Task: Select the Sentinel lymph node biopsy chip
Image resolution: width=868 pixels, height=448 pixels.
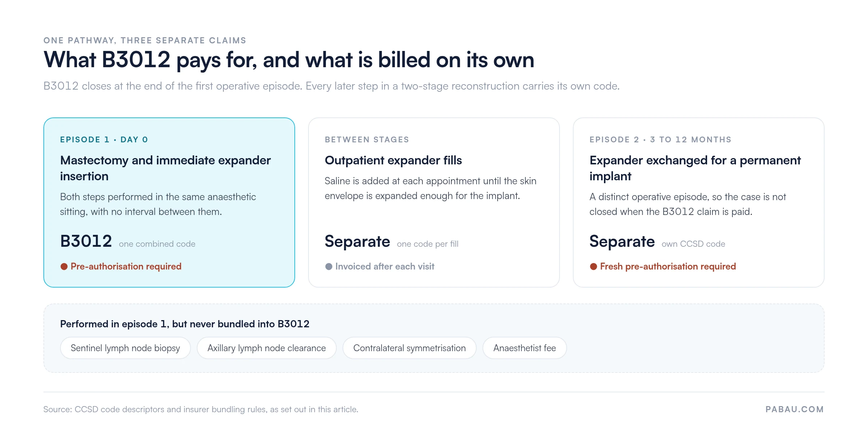Action: click(x=125, y=348)
